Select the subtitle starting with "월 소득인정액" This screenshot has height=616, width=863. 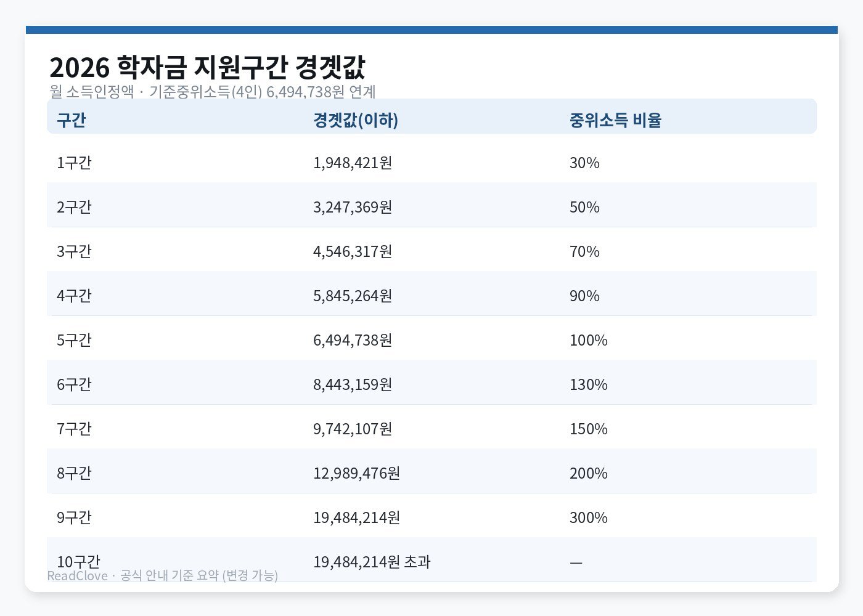click(213, 92)
